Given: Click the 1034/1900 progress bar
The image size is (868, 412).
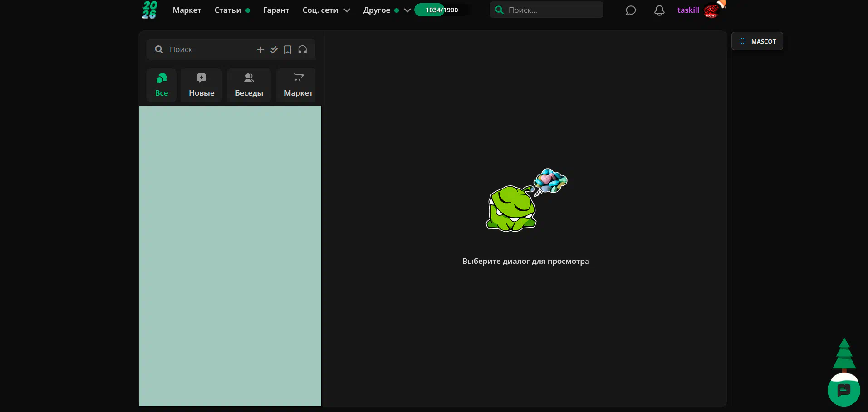Looking at the screenshot, I should pyautogui.click(x=441, y=10).
